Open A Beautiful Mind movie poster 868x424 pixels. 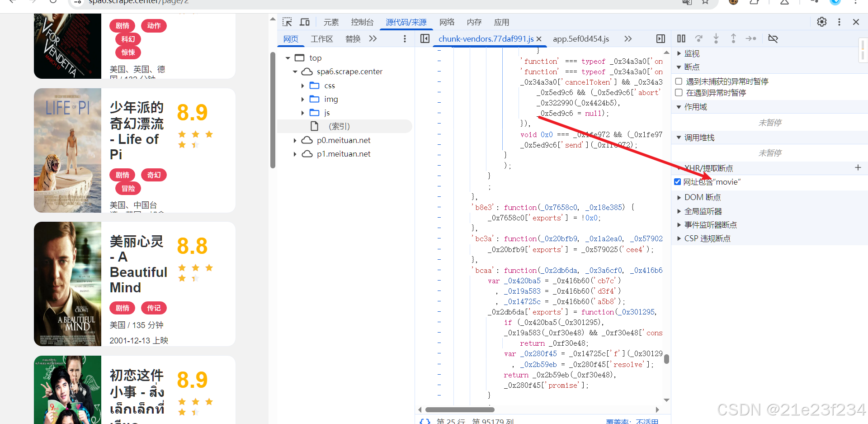point(67,284)
